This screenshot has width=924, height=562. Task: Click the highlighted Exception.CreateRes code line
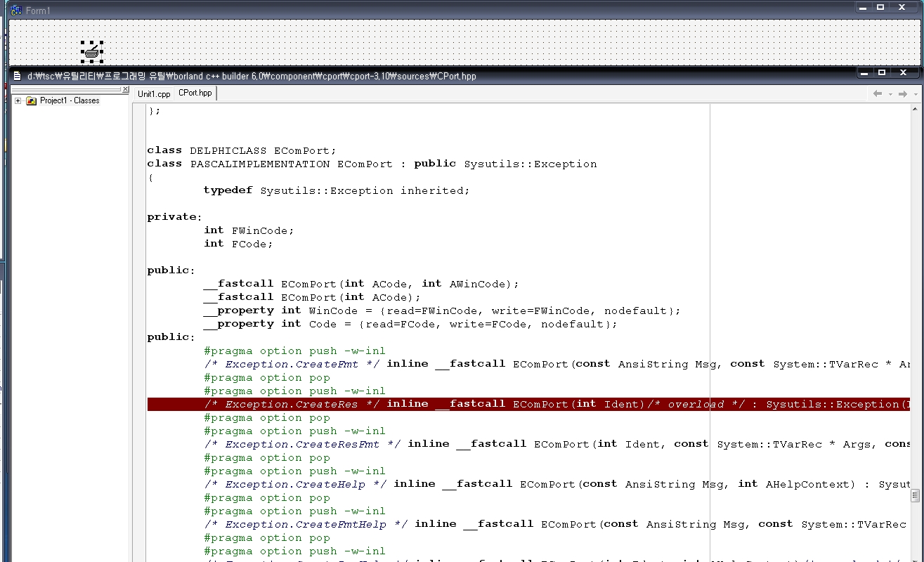[x=492, y=404]
